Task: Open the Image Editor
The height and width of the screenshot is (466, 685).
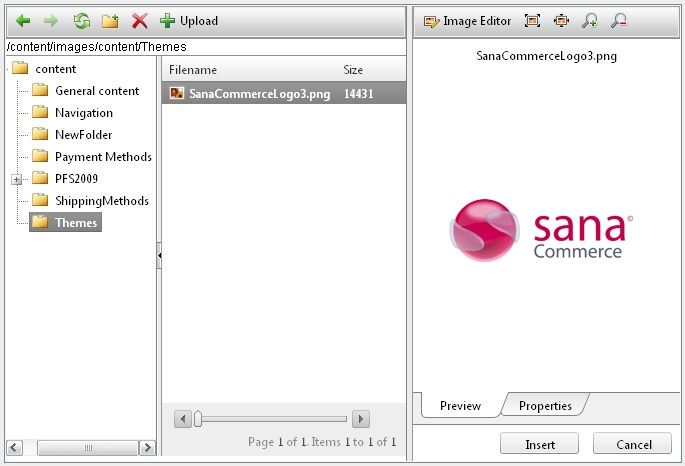Action: [x=467, y=21]
